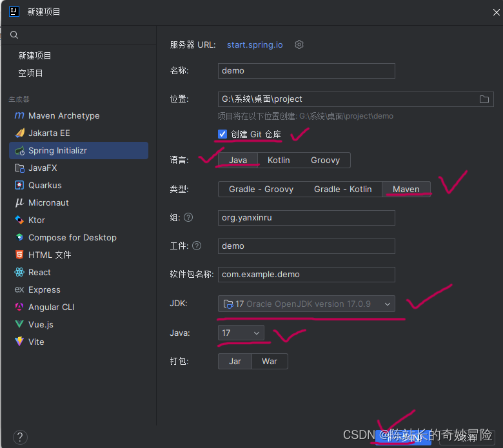Select Spring Initializr generator entry
The image size is (503, 448).
pyautogui.click(x=79, y=150)
